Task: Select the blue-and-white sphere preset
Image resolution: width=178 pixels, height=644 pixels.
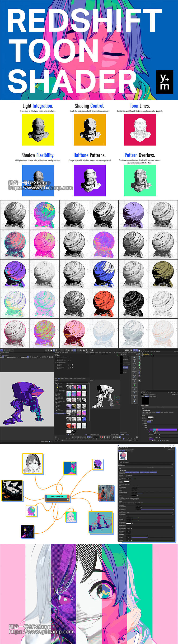Action: click(x=104, y=274)
